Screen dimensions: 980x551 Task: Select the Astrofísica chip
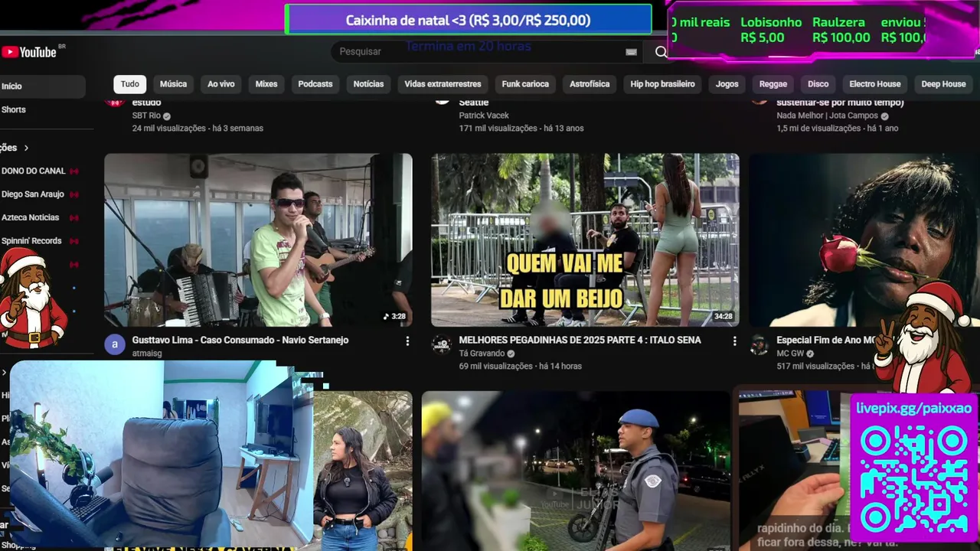pos(590,84)
